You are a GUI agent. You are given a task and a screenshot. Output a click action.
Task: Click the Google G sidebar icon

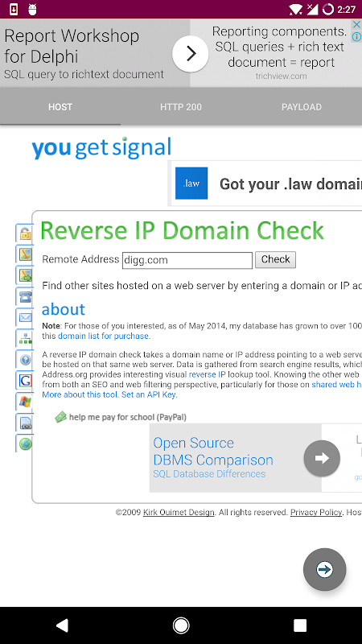point(25,381)
